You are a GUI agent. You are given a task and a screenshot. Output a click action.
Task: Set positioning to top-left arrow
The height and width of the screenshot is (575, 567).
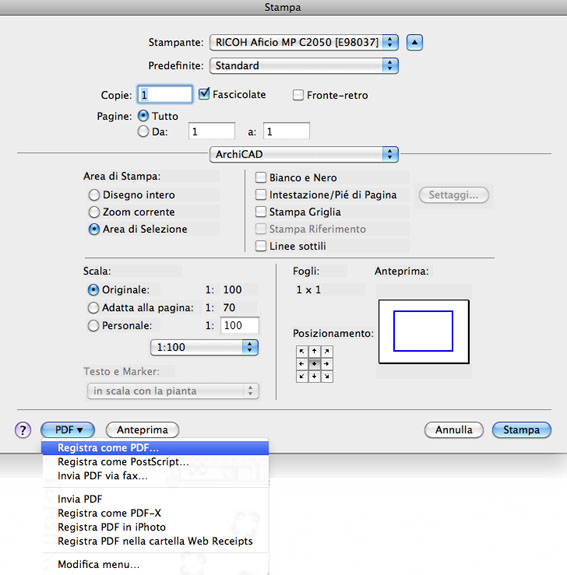tap(302, 351)
